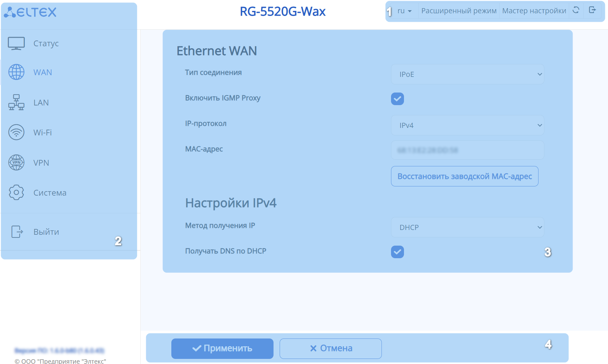
Task: Click the Status monitor icon
Action: (16, 44)
